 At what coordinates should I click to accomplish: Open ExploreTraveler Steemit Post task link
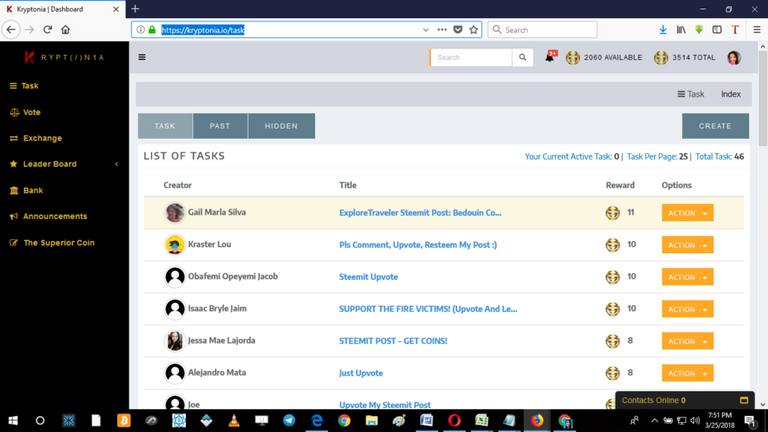[420, 213]
